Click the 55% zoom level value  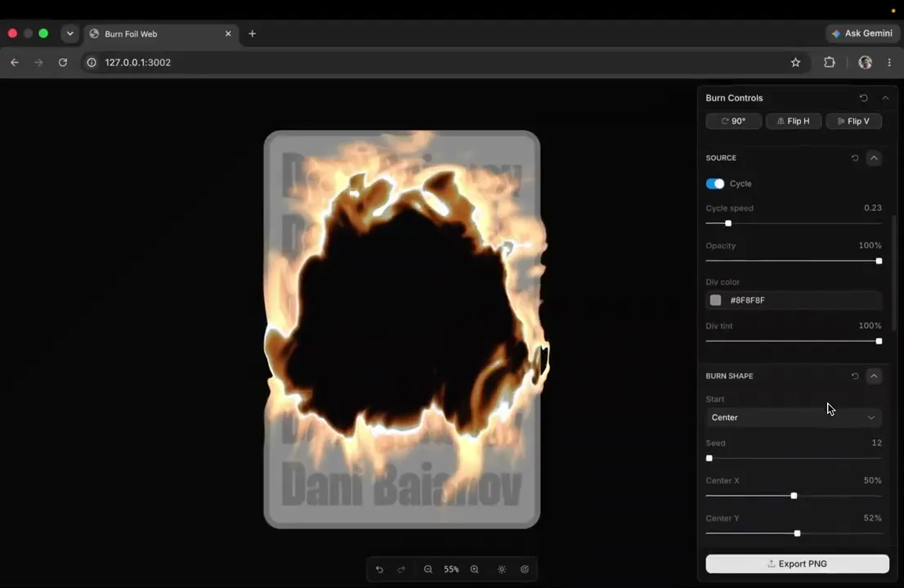coord(451,569)
